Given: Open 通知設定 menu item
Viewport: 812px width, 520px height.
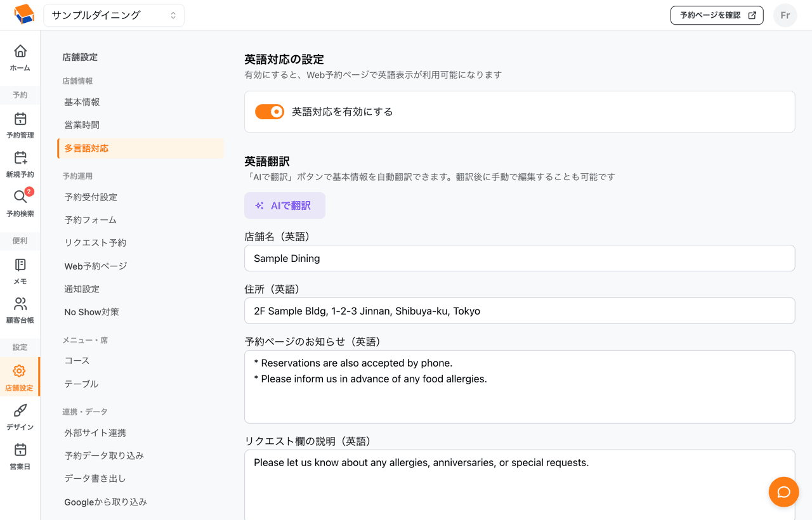Looking at the screenshot, I should point(82,289).
